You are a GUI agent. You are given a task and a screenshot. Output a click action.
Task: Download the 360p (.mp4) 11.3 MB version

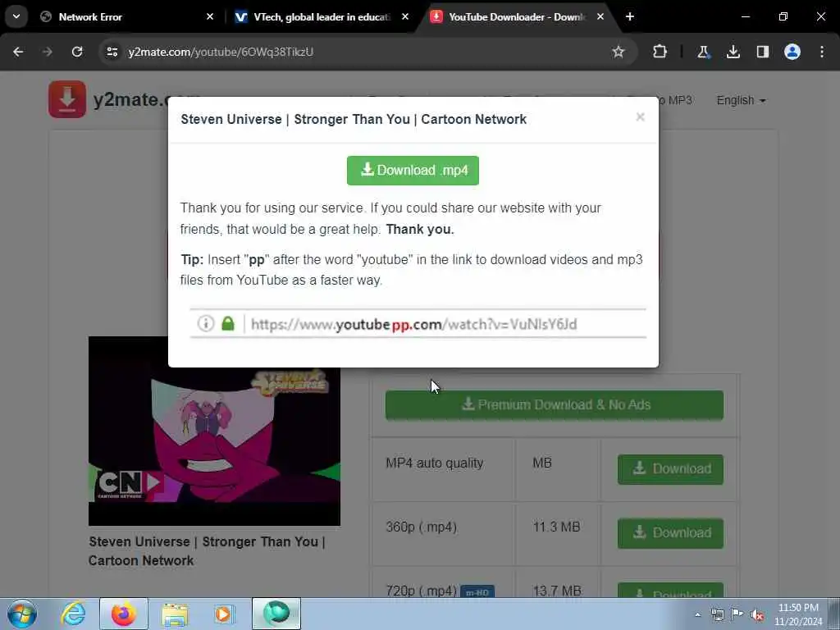coord(670,533)
